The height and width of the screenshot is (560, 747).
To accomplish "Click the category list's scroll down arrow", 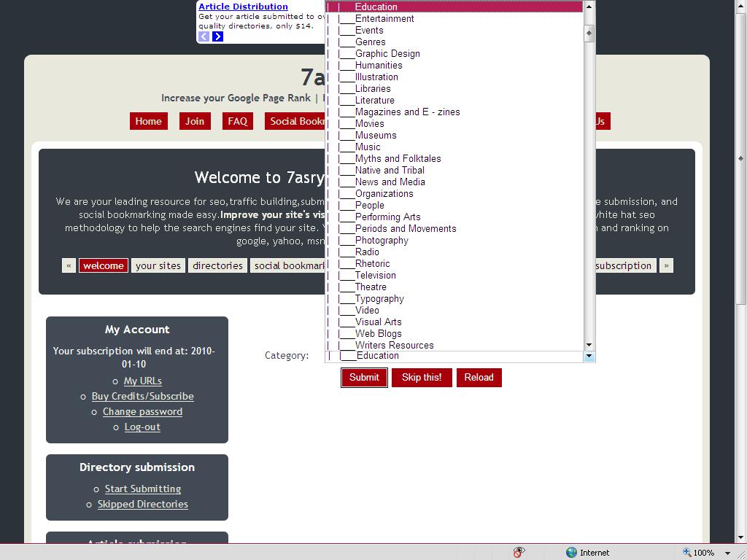I will point(589,345).
